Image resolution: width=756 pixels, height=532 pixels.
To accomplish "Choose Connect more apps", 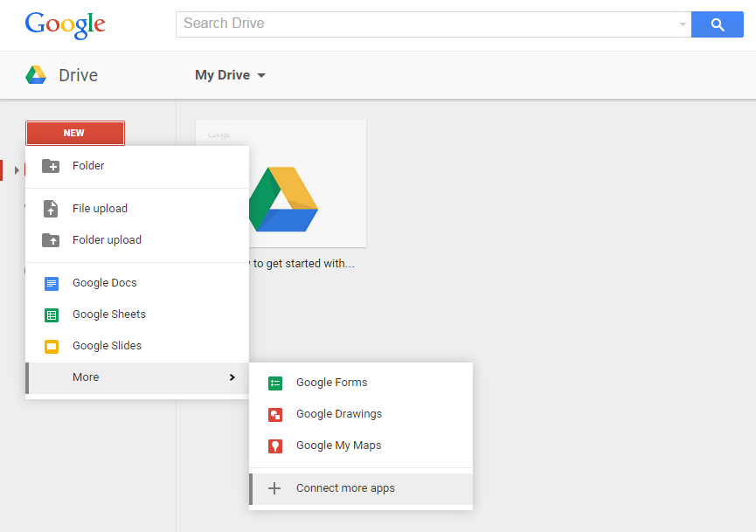I will click(361, 488).
